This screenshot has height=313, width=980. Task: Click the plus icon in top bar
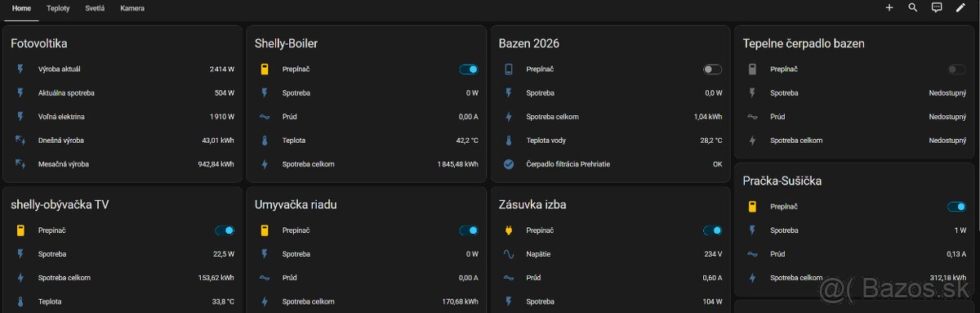pos(889,7)
